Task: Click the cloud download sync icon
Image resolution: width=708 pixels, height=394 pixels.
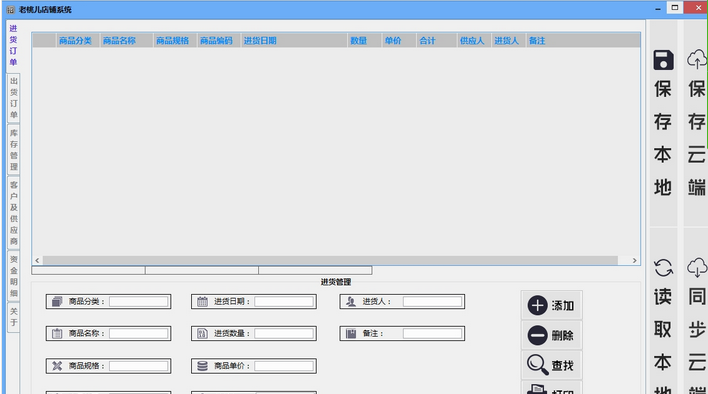Action: (697, 268)
